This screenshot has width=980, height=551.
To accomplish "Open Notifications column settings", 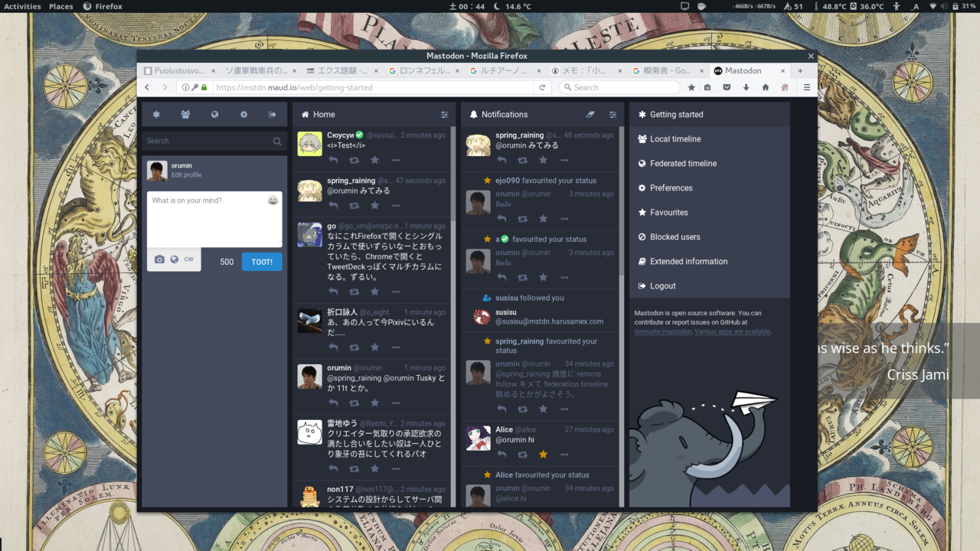I will 612,115.
